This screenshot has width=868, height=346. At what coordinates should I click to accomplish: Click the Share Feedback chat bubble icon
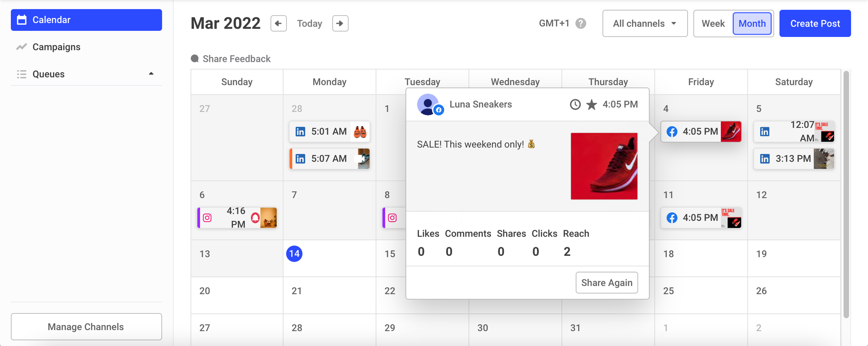[x=195, y=59]
